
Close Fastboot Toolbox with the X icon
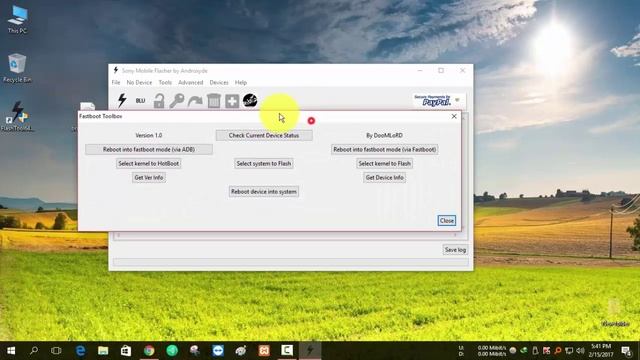[x=454, y=116]
